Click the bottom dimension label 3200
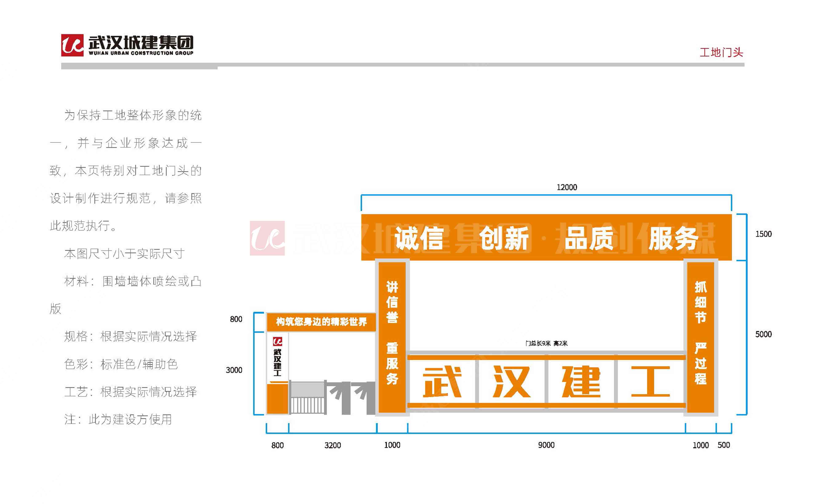 333,445
